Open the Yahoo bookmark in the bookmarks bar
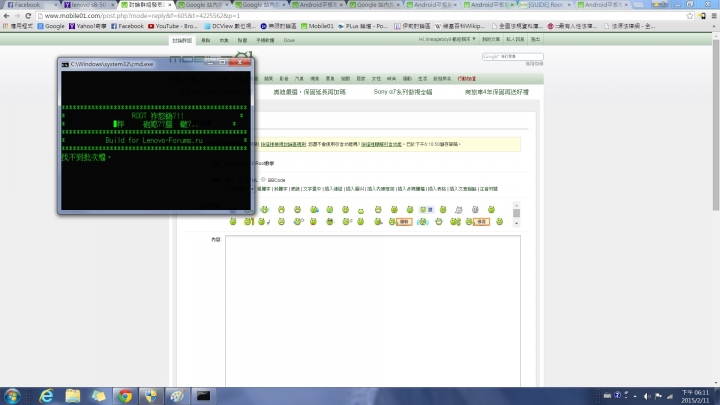720x405 pixels. coord(89,26)
